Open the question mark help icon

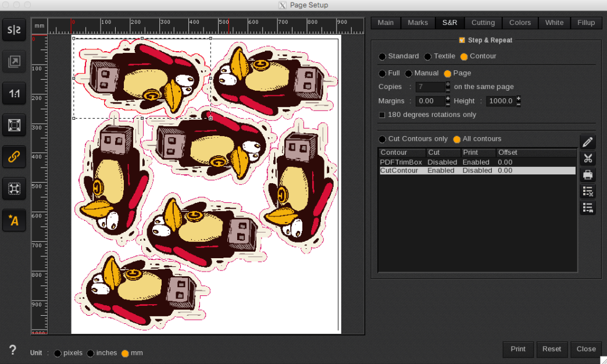(13, 350)
